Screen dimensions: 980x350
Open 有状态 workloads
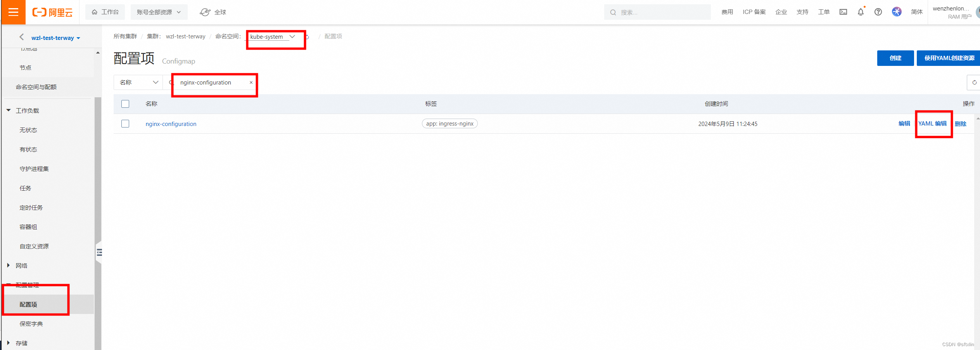pos(28,149)
